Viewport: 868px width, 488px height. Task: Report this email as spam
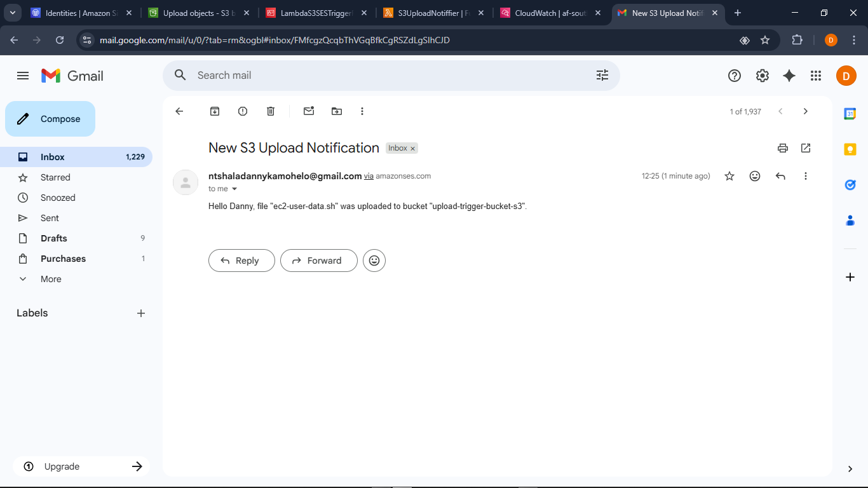pos(242,111)
